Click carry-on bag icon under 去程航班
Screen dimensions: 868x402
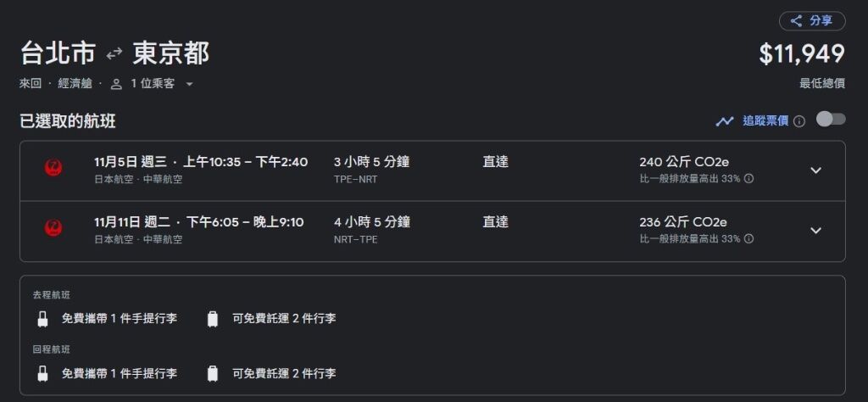tap(42, 319)
